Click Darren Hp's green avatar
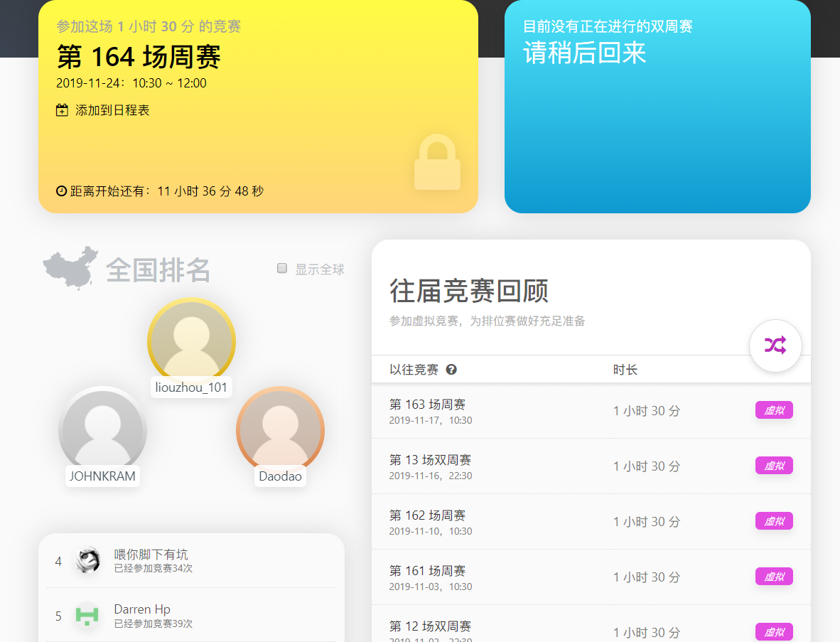The height and width of the screenshot is (642, 840). tap(87, 616)
